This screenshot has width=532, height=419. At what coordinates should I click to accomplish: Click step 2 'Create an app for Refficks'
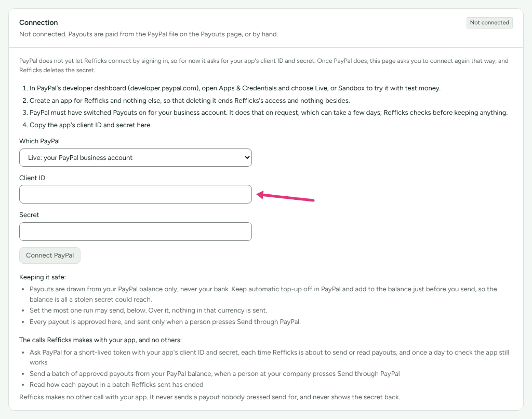coord(190,101)
